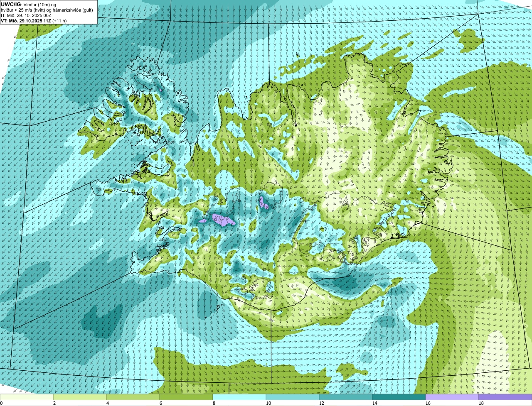The width and height of the screenshot is (532, 406).
Task: Click the medium green 4–6 legend swatch
Action: coord(133,397)
